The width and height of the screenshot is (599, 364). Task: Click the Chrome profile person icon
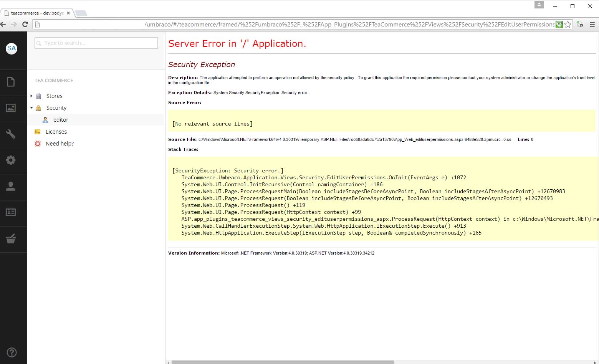pyautogui.click(x=539, y=5)
